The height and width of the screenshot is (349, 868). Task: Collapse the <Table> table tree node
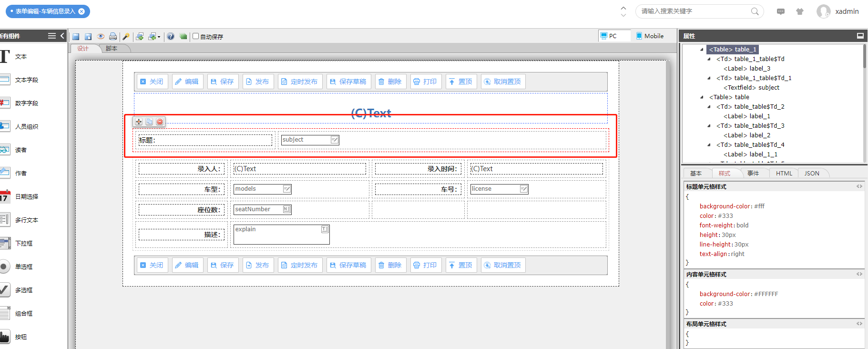tap(702, 97)
